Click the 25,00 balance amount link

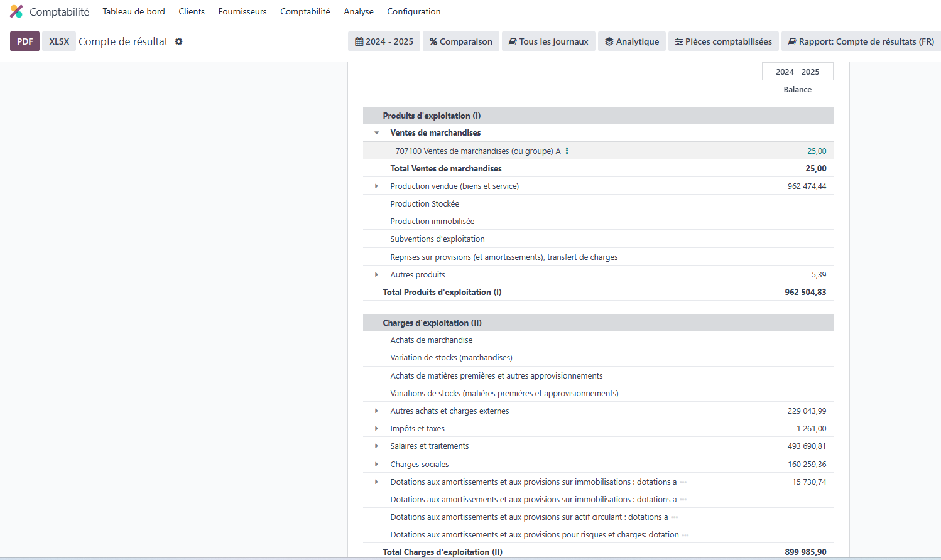[817, 151]
